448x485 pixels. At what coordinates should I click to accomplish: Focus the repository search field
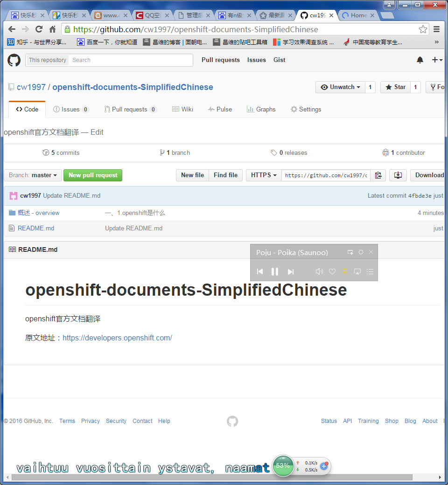click(x=131, y=60)
